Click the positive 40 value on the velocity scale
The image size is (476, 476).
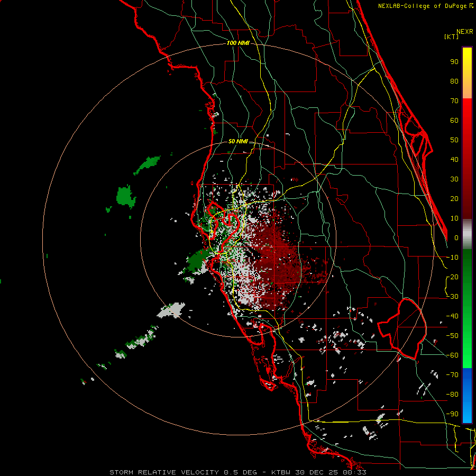tap(454, 159)
